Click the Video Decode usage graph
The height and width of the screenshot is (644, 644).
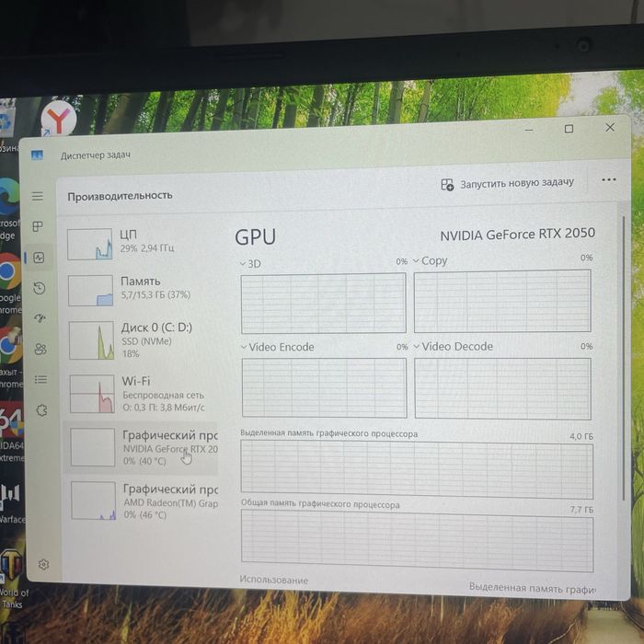[x=502, y=388]
